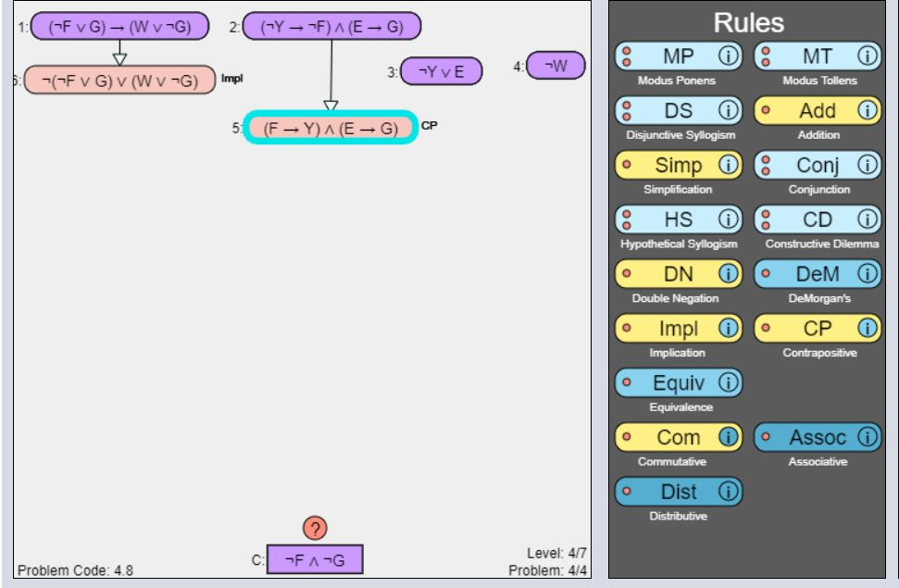Open the Contrapositive info icon
Screen dimensions: 899x588
pos(868,328)
